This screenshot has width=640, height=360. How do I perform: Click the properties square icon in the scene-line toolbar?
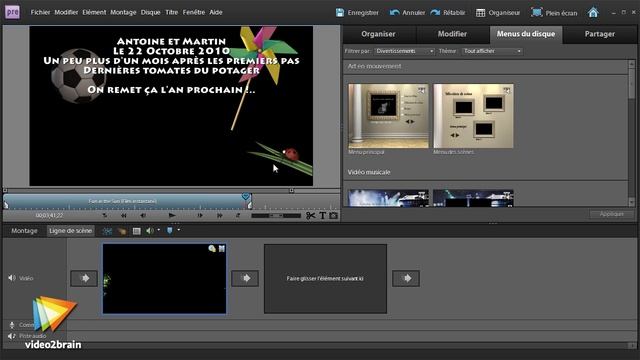(136, 231)
